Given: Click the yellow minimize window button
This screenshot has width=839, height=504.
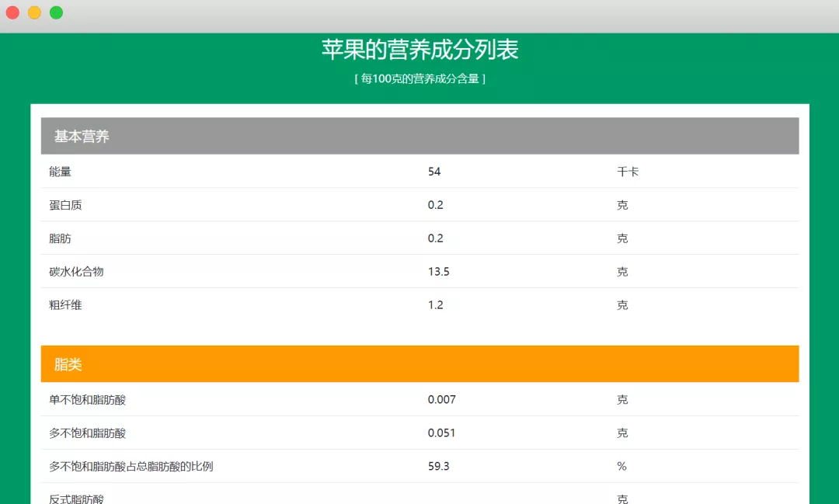Looking at the screenshot, I should (34, 12).
